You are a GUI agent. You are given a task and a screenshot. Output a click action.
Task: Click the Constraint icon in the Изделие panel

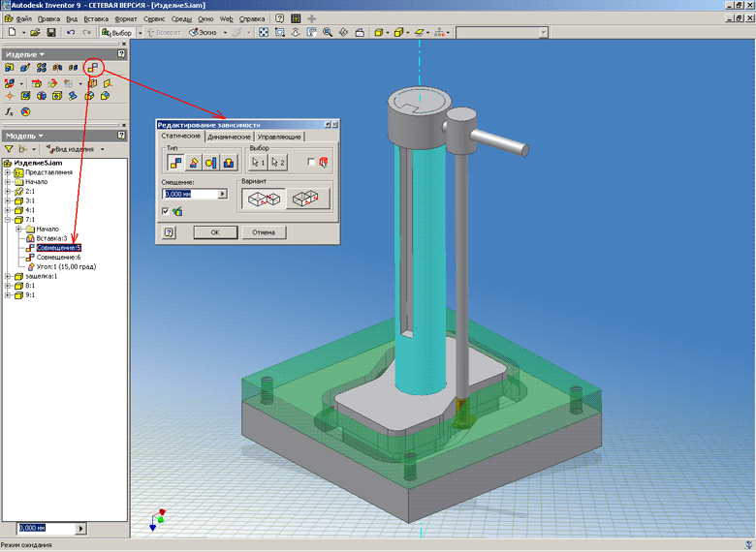click(93, 68)
